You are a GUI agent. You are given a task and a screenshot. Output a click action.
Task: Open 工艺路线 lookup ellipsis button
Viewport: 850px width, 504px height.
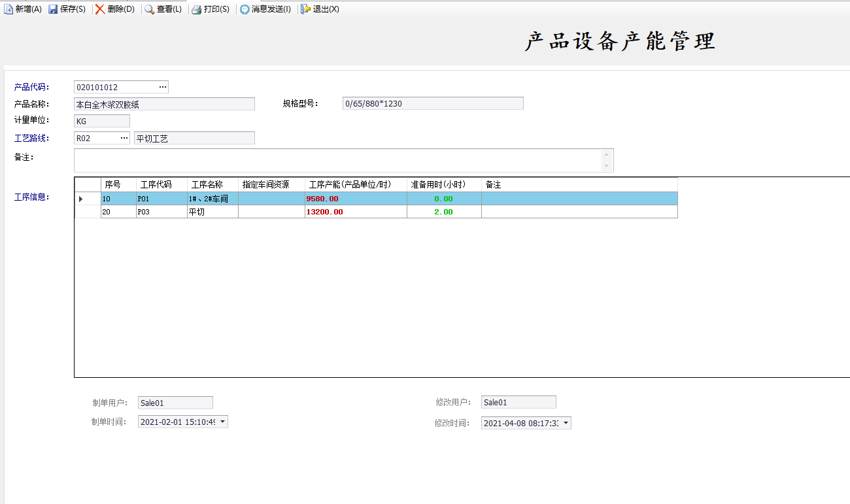point(124,138)
